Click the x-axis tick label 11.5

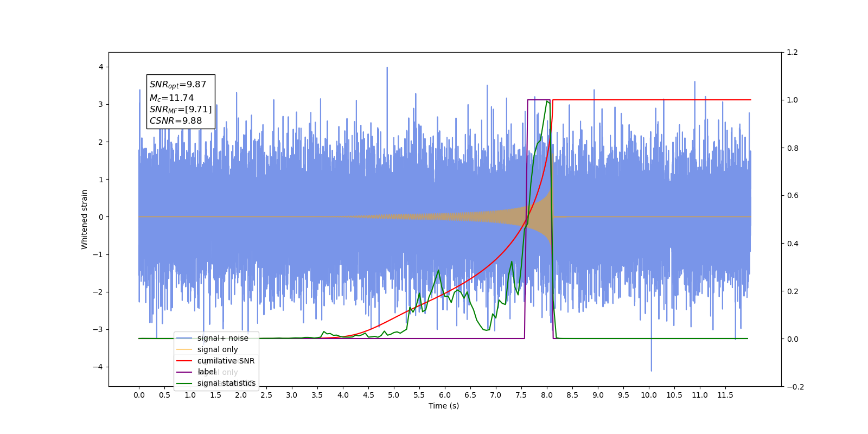click(725, 395)
